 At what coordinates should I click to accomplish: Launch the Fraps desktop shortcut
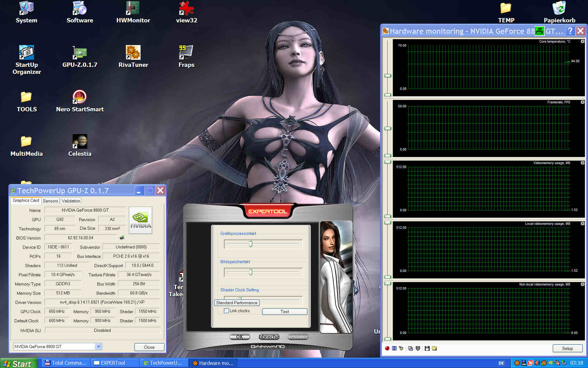187,57
